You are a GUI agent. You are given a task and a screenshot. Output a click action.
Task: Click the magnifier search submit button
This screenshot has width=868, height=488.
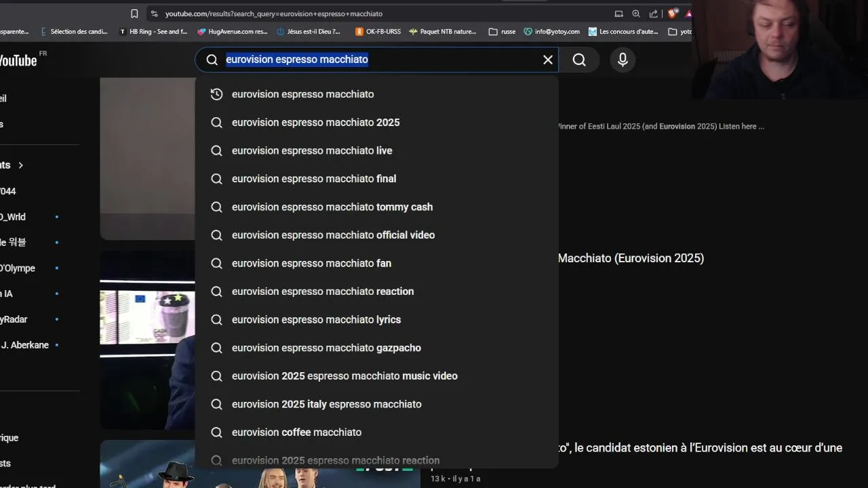click(579, 60)
